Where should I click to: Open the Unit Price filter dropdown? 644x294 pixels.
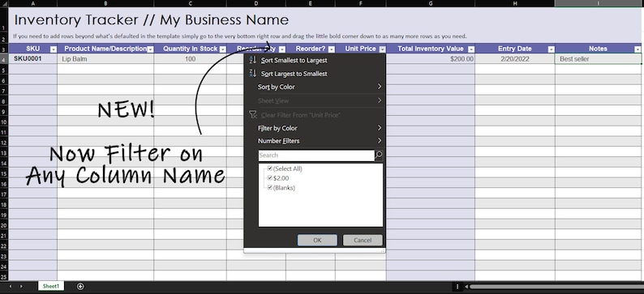pyautogui.click(x=382, y=49)
